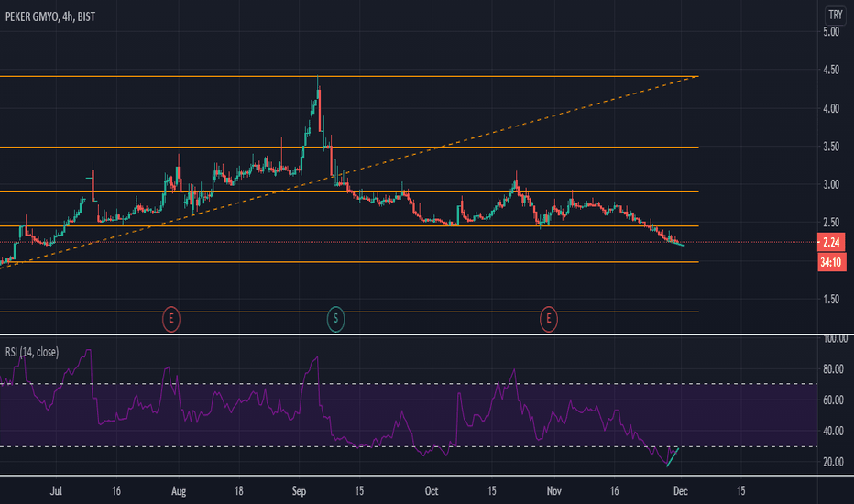854x504 pixels.
Task: Select the teal trendline on the RSI
Action: click(x=673, y=456)
